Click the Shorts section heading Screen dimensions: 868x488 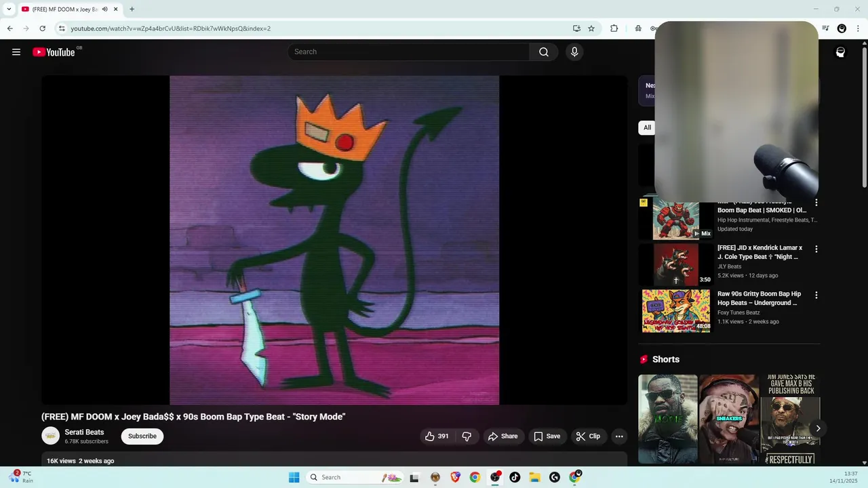(x=665, y=359)
